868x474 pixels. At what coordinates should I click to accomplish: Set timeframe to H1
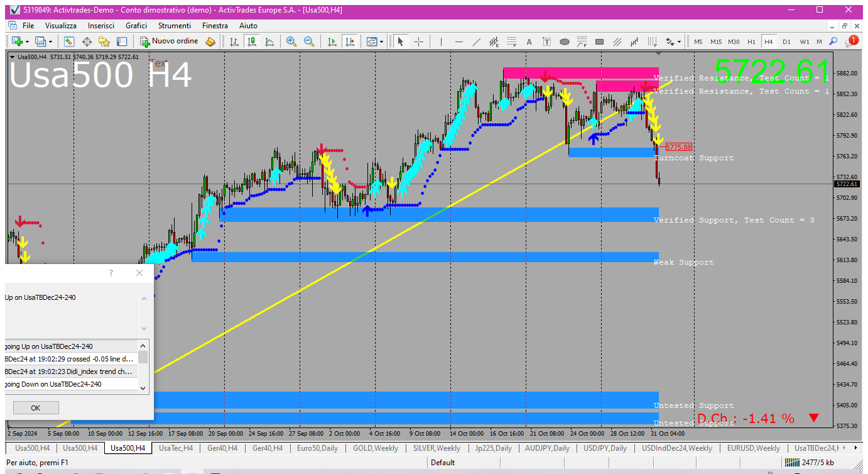coord(751,41)
